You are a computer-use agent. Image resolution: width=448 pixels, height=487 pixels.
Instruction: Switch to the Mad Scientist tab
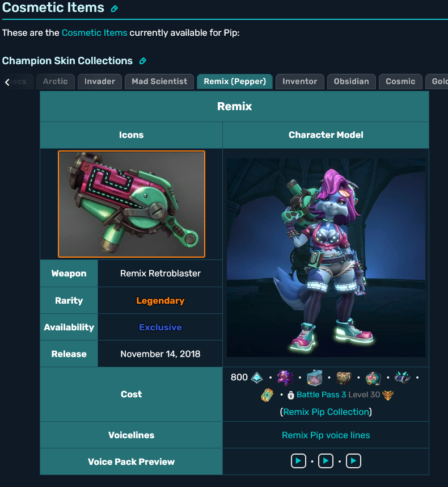[x=159, y=81]
